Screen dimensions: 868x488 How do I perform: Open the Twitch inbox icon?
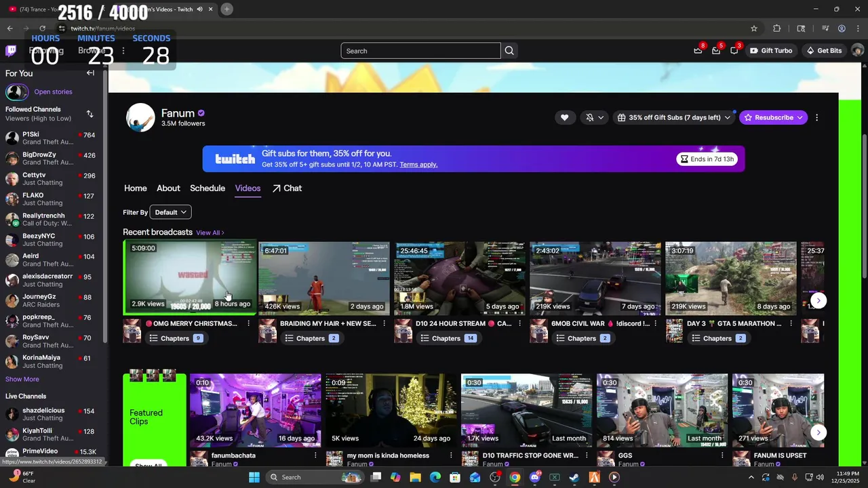[x=716, y=51]
